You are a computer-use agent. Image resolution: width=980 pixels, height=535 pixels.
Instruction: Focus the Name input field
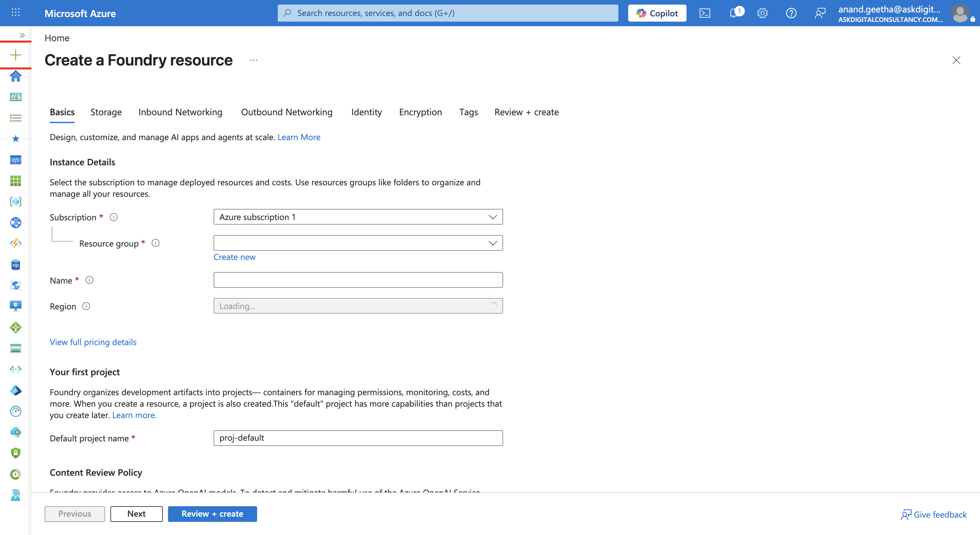358,280
